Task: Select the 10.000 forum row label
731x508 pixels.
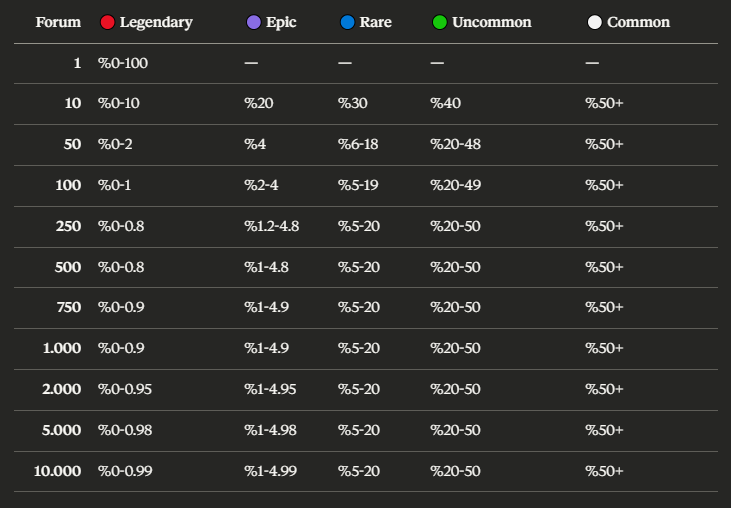Action: pyautogui.click(x=57, y=471)
